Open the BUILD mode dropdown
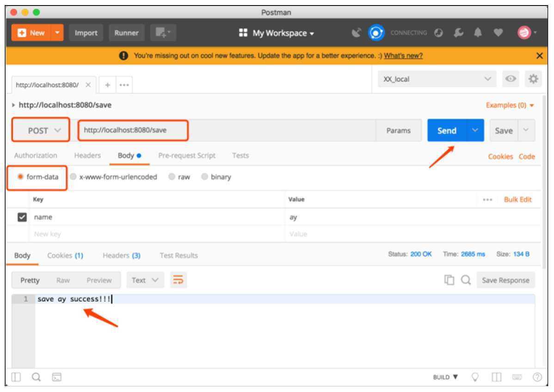 click(x=445, y=377)
